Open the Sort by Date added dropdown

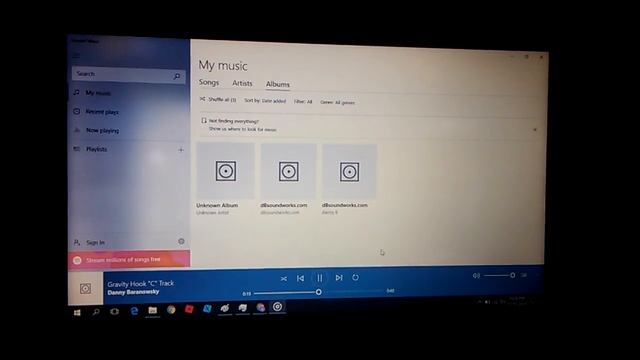(x=265, y=101)
